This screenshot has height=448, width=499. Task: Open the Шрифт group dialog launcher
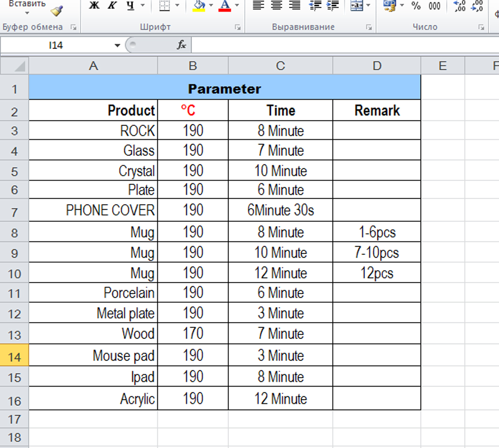click(238, 27)
